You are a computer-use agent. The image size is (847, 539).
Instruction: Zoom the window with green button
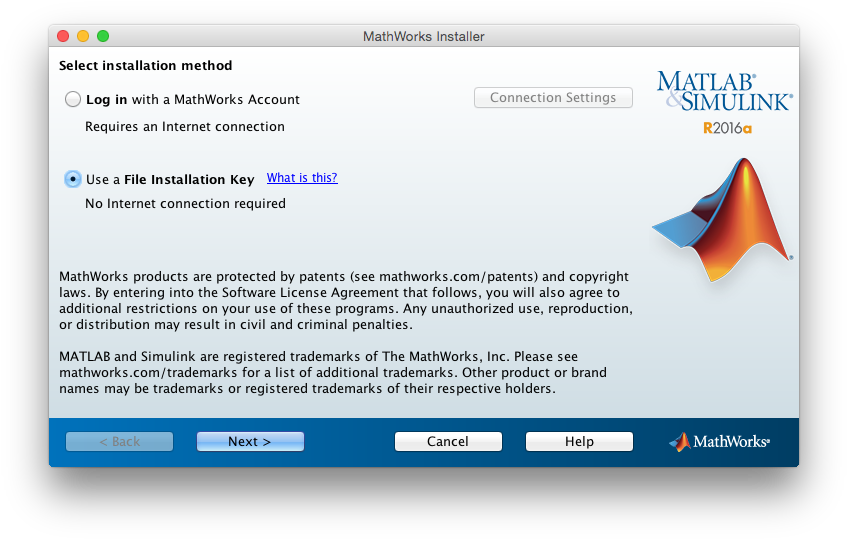click(x=103, y=36)
